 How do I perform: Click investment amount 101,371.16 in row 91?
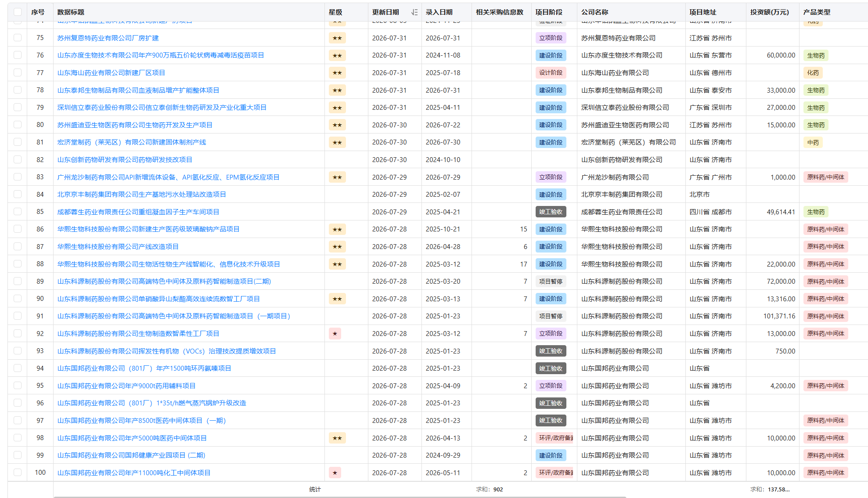pos(779,316)
